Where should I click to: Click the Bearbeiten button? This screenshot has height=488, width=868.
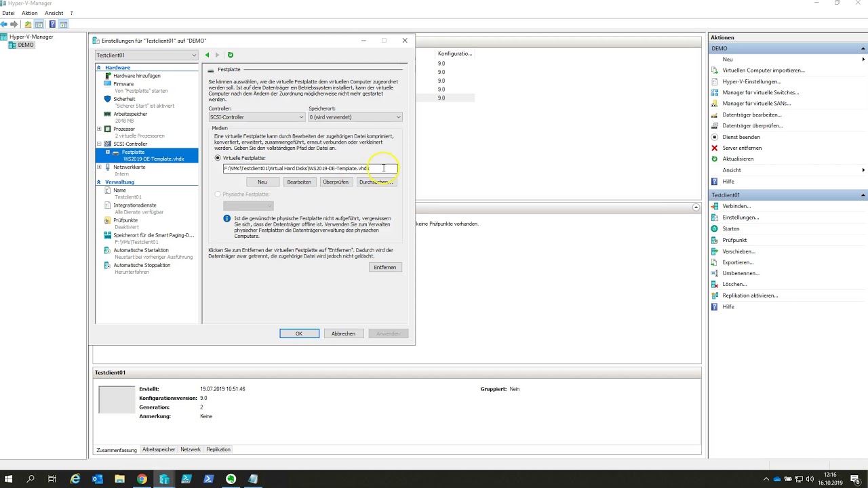(299, 182)
